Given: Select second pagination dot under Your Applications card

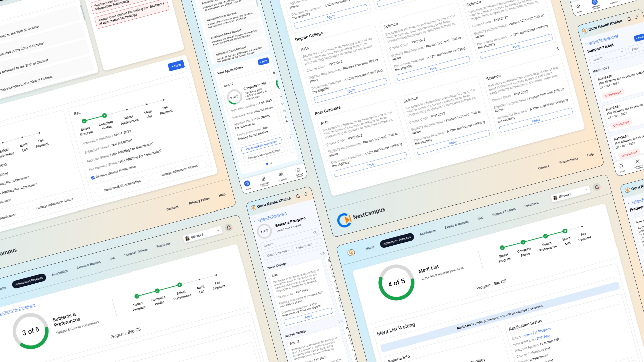Looking at the screenshot, I should pos(271,163).
